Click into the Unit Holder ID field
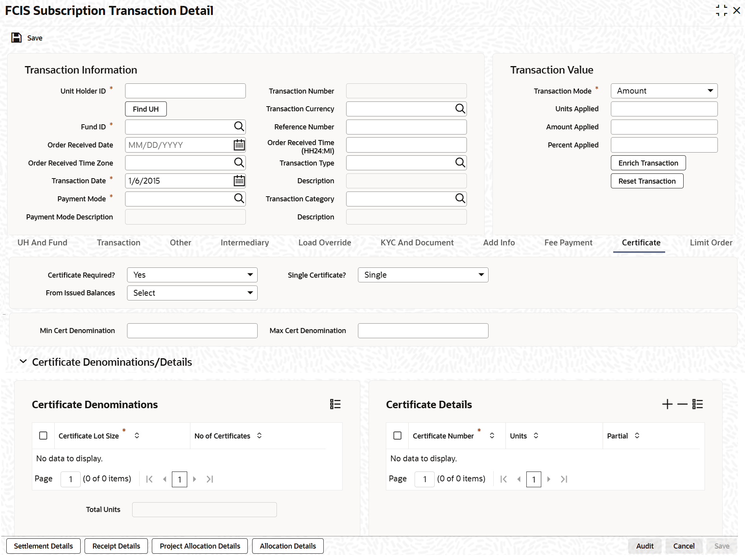The image size is (745, 560). coord(185,91)
